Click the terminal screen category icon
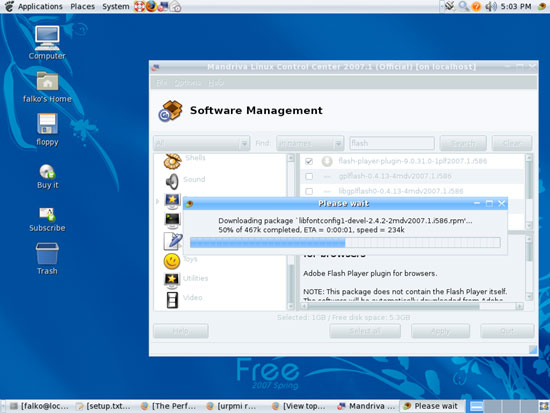The height and width of the screenshot is (413, 550). (x=172, y=221)
